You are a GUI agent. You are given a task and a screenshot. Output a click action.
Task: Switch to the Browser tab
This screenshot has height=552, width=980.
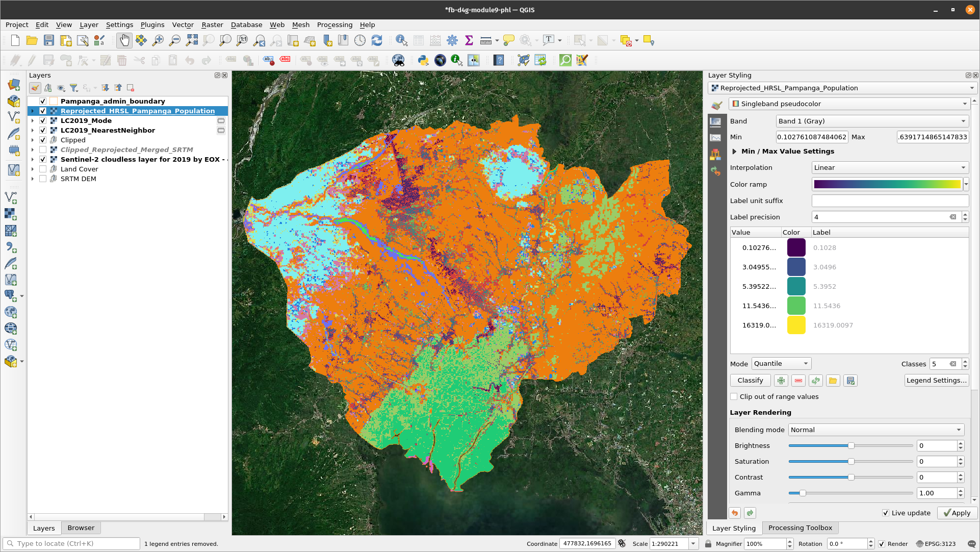click(80, 527)
